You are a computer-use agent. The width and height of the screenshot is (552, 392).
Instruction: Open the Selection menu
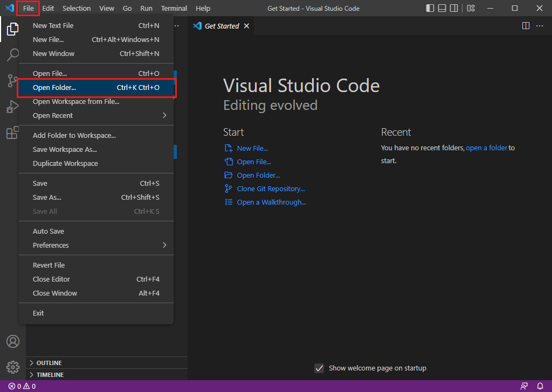point(77,8)
